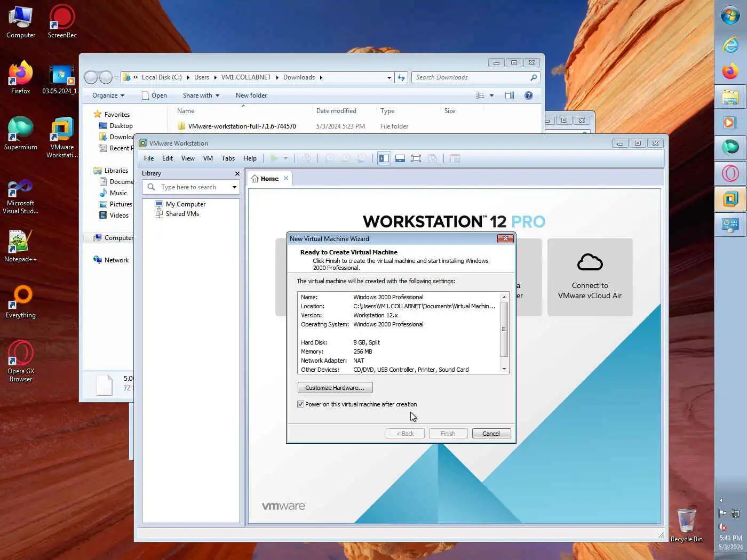This screenshot has width=747, height=560.
Task: Close the Home tab with its X
Action: point(286,178)
